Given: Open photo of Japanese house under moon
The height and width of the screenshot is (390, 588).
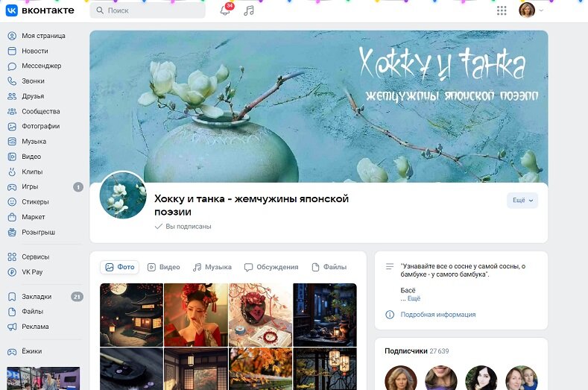Looking at the screenshot, I should (132, 315).
